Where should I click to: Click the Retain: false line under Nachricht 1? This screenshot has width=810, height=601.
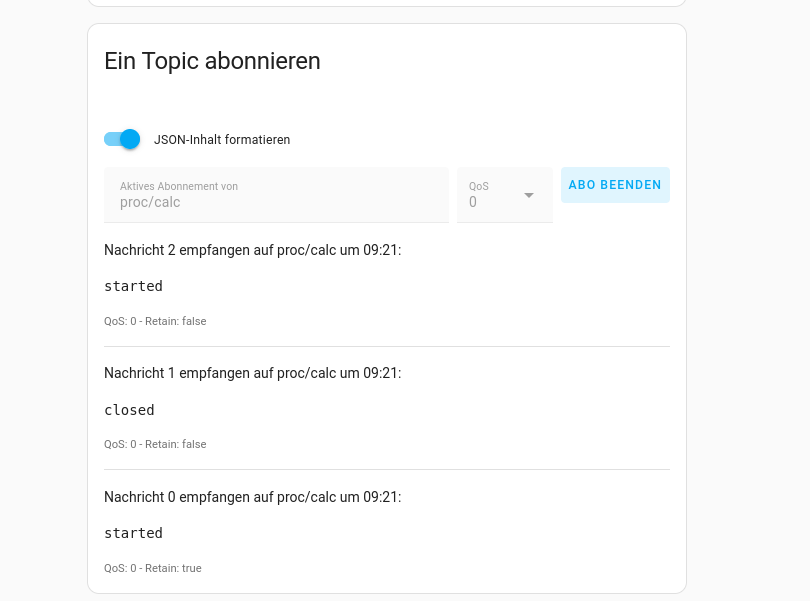click(155, 444)
